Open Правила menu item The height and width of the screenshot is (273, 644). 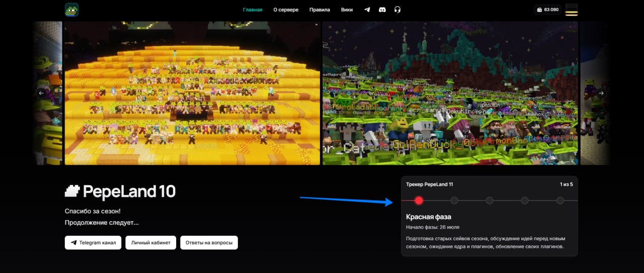[319, 10]
